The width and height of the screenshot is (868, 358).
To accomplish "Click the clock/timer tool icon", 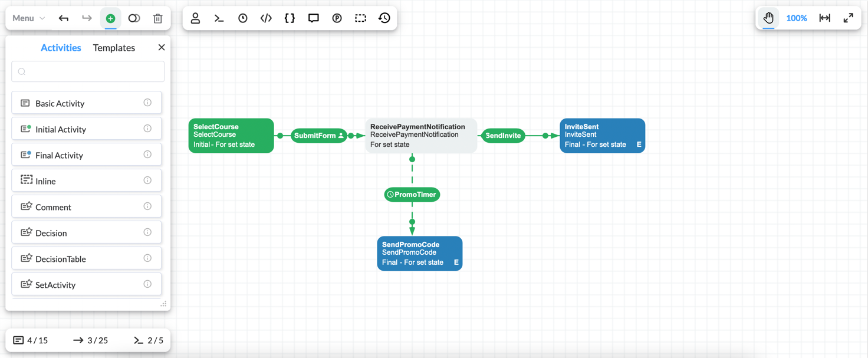I will [242, 18].
